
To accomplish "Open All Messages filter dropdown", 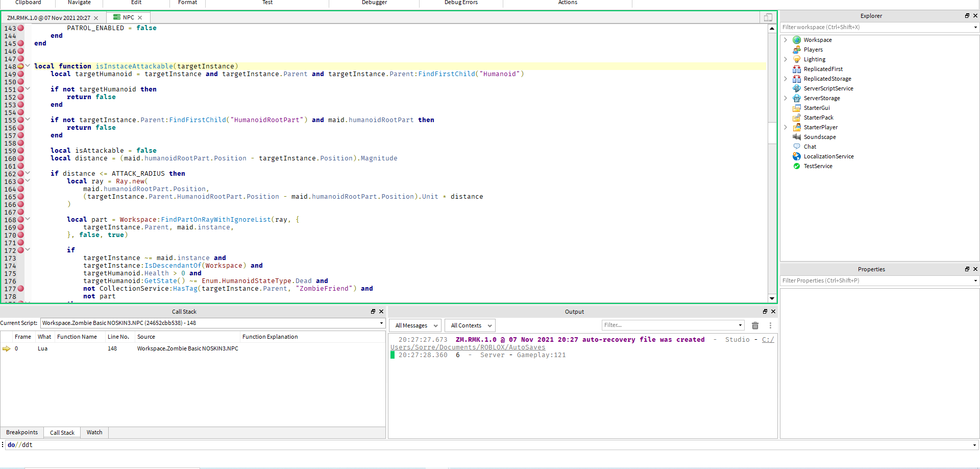I will [415, 325].
